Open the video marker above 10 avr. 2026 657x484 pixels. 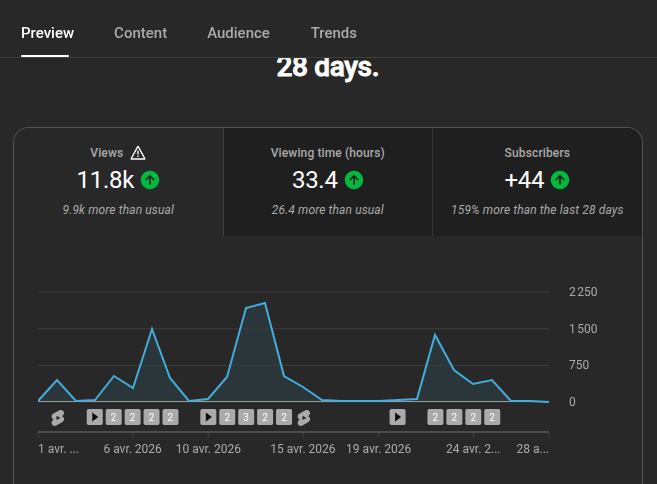pos(208,417)
